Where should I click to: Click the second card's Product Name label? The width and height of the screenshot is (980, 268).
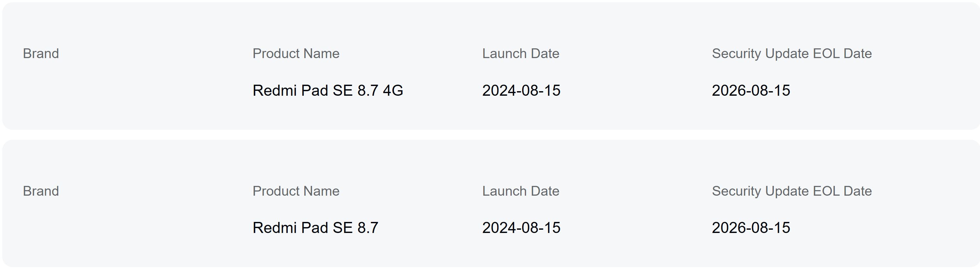point(295,191)
